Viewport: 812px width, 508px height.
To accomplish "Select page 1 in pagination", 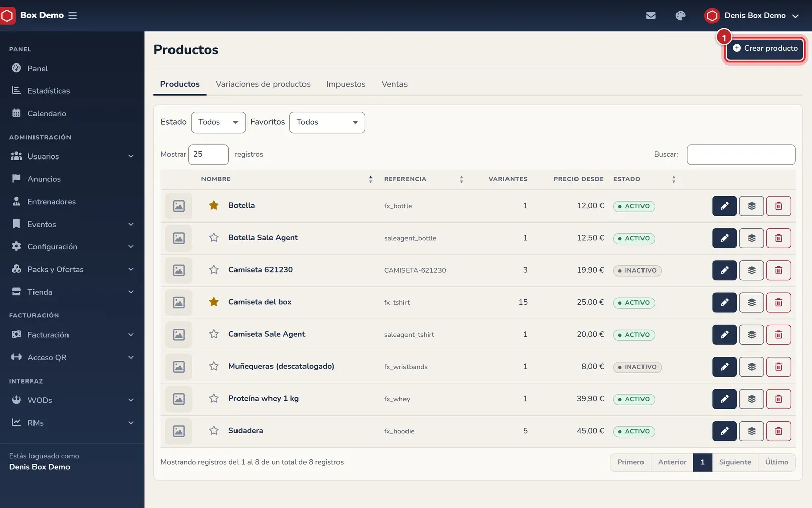I will click(x=702, y=462).
